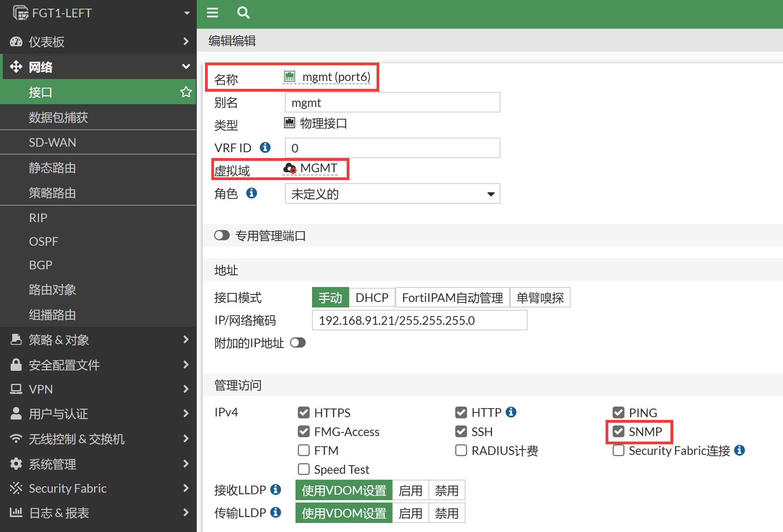Viewport: 783px width, 532px height.
Task: Expand the 策略 & 对象 menu
Action: [x=98, y=340]
